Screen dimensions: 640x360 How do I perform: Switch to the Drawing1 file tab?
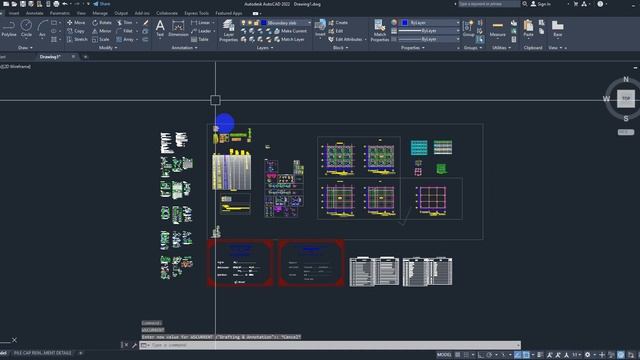point(50,57)
